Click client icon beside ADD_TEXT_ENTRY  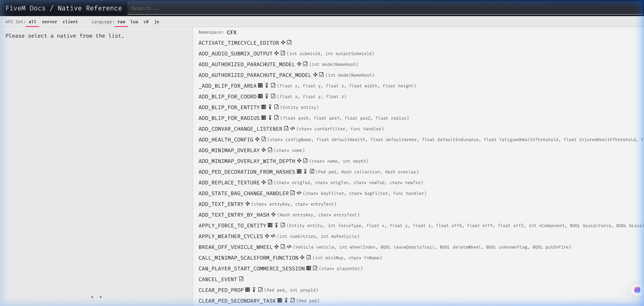pyautogui.click(x=248, y=204)
